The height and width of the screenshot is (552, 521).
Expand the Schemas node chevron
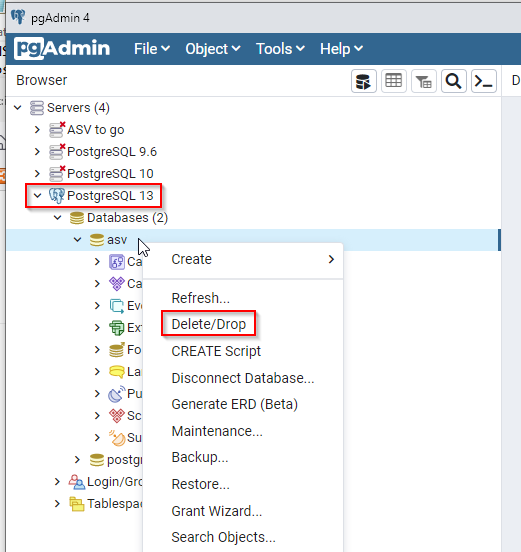coord(98,415)
